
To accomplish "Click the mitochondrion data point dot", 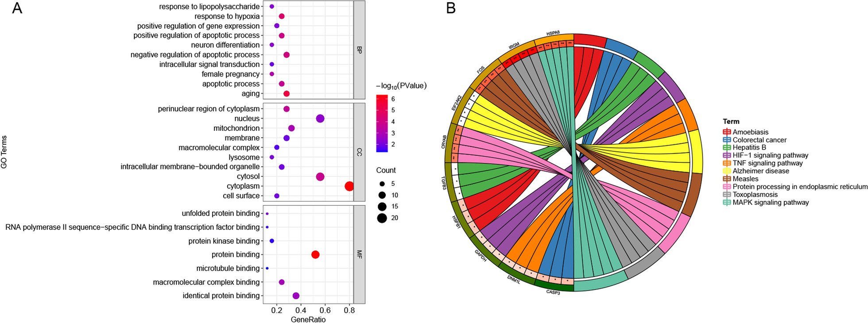I will point(291,128).
